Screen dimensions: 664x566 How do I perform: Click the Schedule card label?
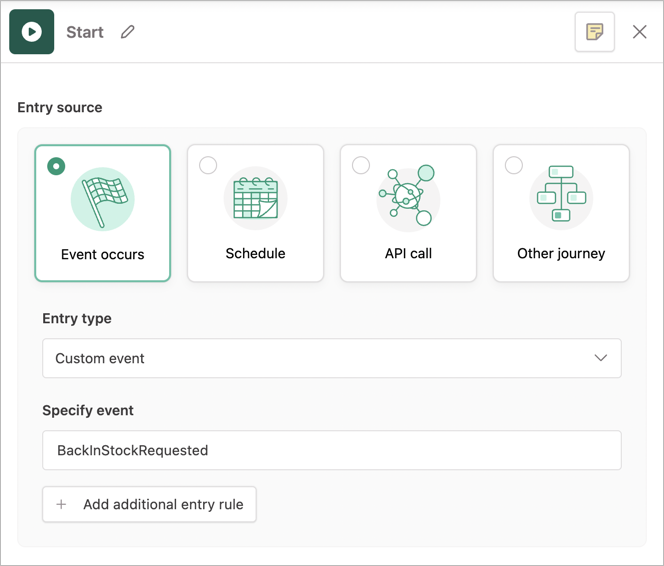point(255,253)
